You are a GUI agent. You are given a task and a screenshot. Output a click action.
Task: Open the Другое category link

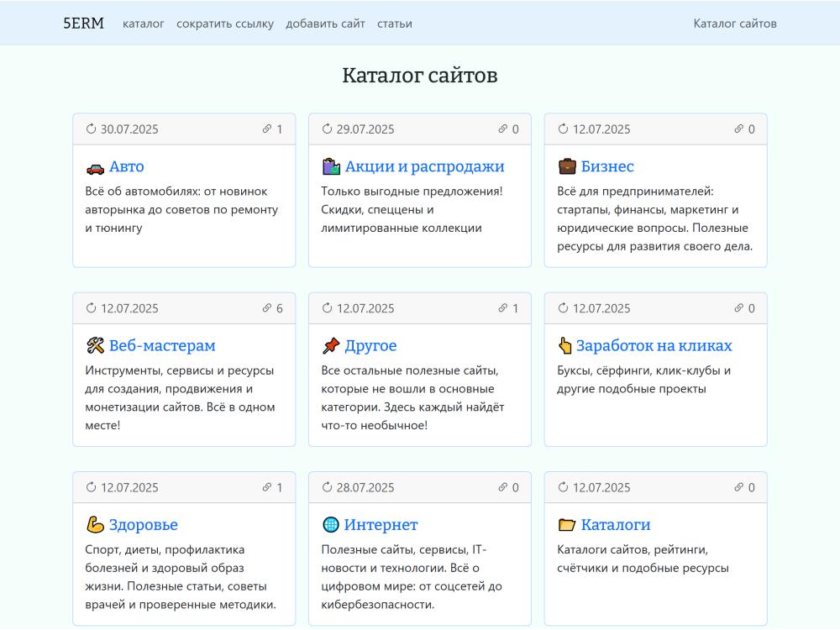click(x=370, y=345)
